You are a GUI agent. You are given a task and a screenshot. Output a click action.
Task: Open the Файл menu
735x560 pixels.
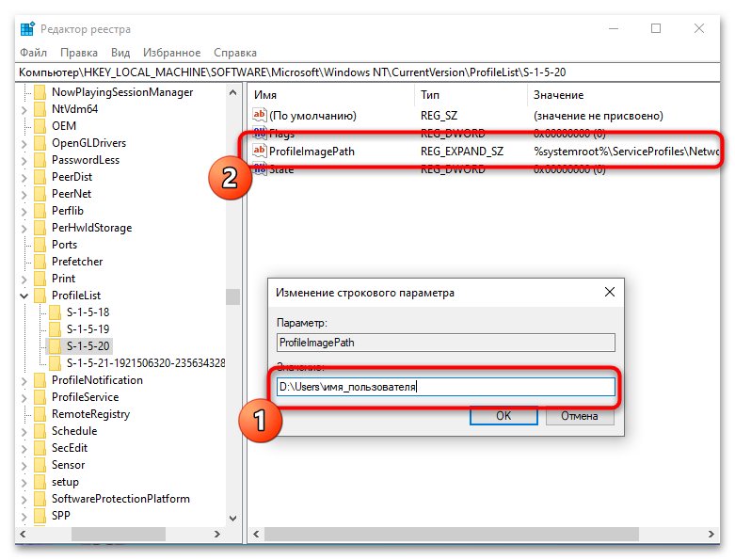pyautogui.click(x=33, y=53)
